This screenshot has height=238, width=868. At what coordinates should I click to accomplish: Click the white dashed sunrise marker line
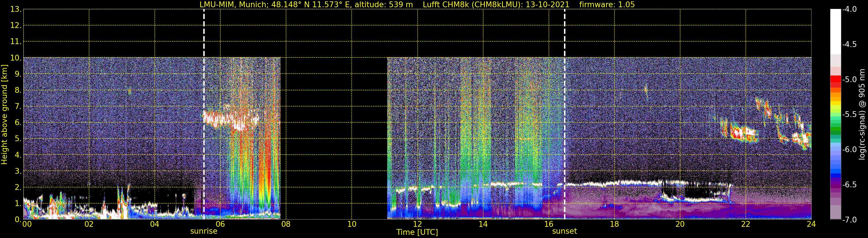(x=204, y=114)
